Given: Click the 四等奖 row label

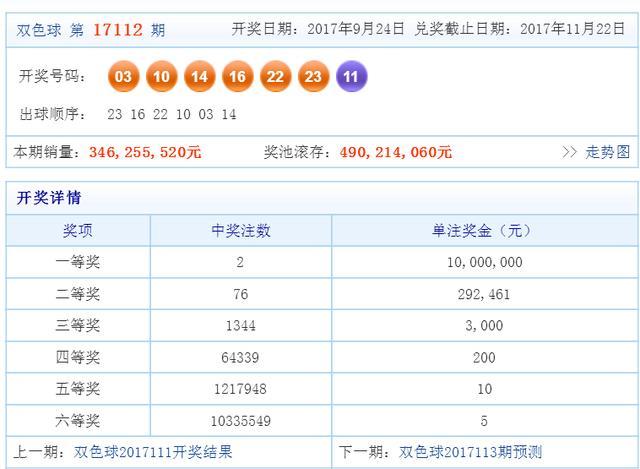Looking at the screenshot, I should 78,357.
